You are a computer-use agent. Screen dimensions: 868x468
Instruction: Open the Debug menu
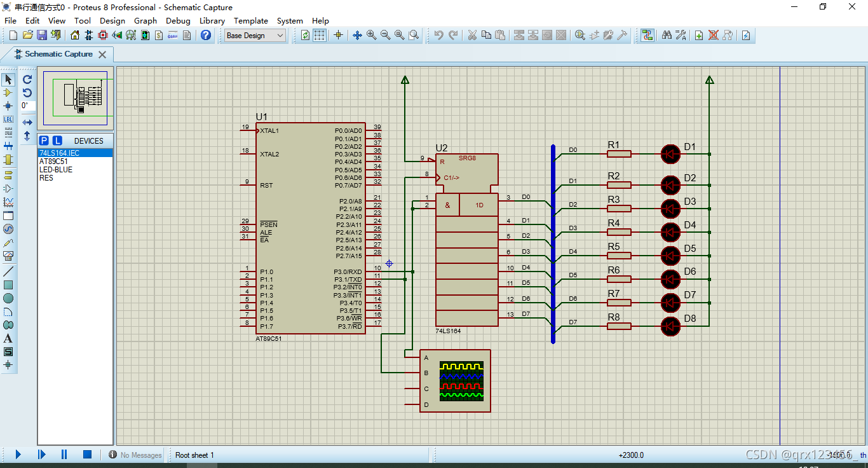tap(178, 20)
